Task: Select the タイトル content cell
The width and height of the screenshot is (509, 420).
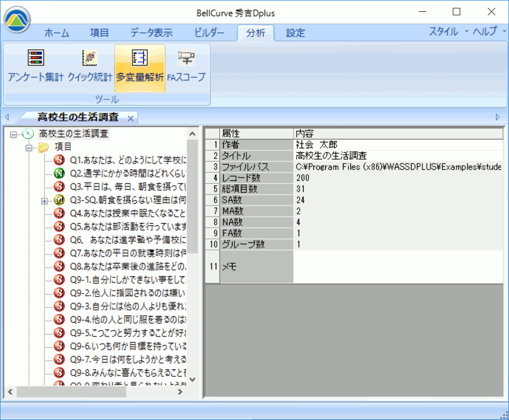Action: point(399,156)
